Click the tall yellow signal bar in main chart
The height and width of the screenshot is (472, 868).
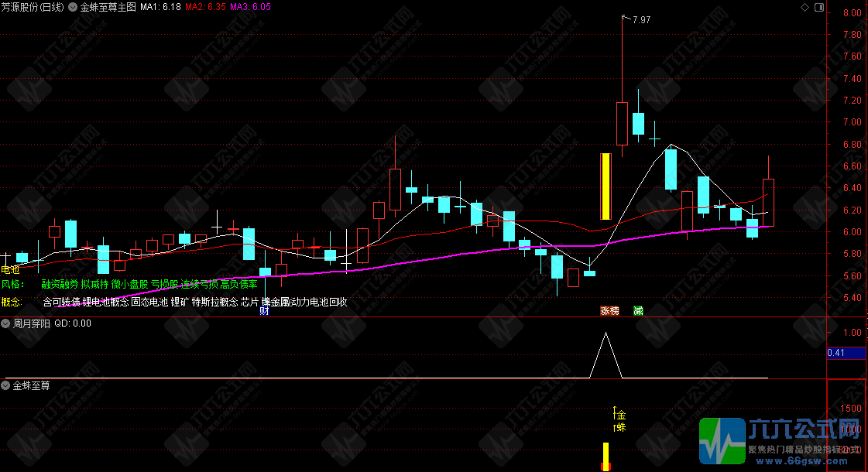coord(606,186)
